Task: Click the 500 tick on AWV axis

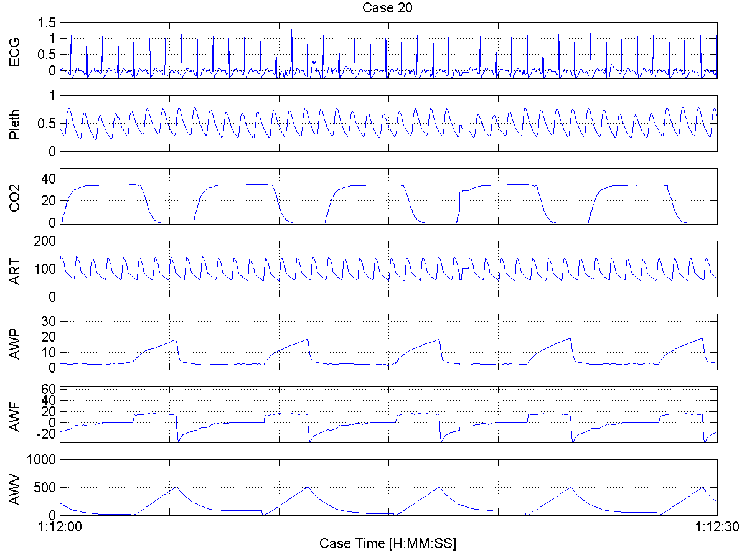Action: point(45,487)
